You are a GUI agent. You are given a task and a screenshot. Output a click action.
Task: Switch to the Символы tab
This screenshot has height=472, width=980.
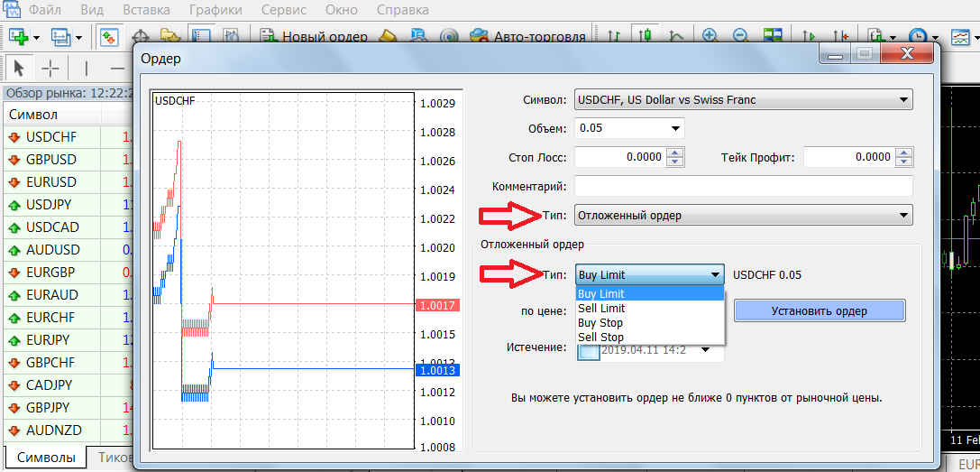tap(46, 458)
